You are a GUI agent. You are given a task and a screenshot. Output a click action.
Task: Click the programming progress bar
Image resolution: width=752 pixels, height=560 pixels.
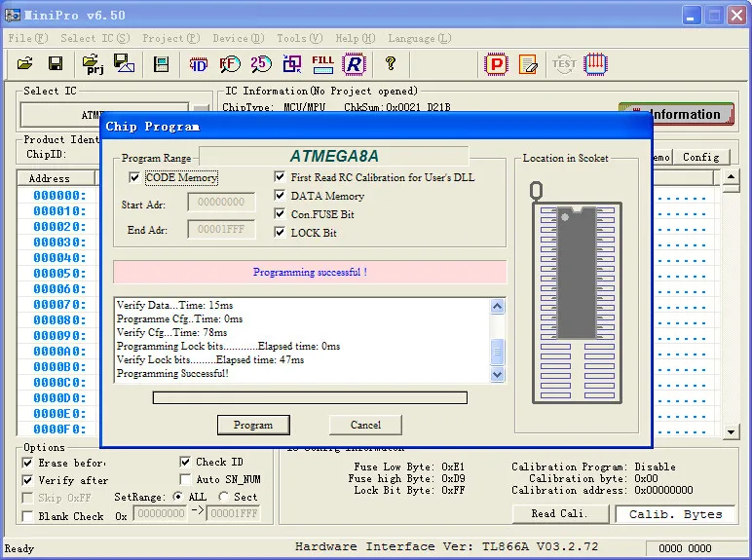point(310,397)
